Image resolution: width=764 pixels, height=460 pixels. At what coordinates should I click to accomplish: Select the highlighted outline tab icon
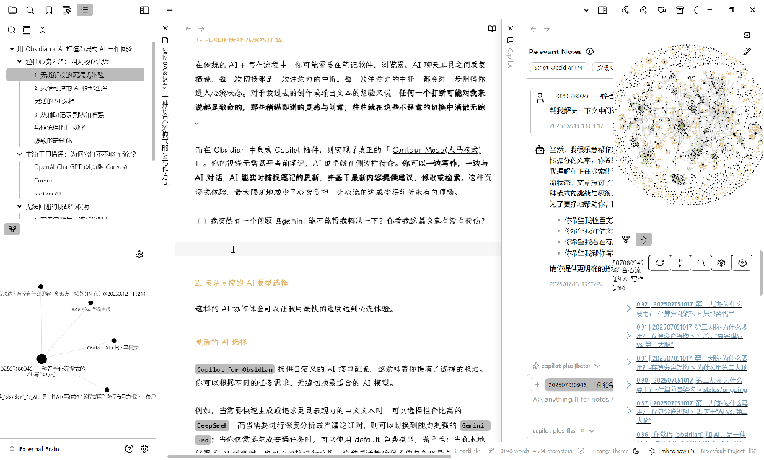click(85, 10)
